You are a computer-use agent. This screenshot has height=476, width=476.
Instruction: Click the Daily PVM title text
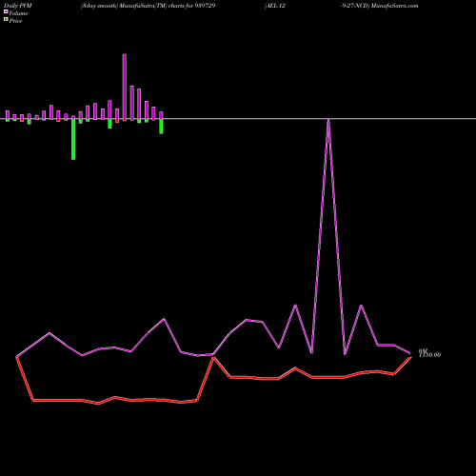(x=18, y=6)
